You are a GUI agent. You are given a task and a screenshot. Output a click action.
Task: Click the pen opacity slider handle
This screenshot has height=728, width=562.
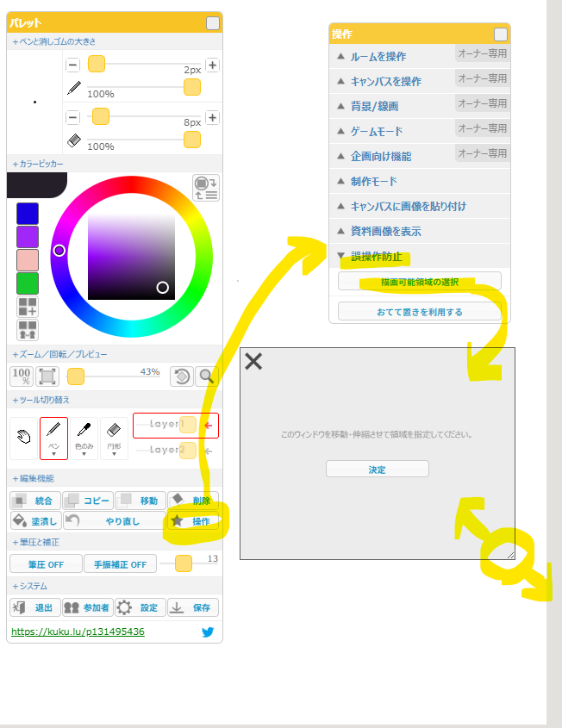coord(192,87)
